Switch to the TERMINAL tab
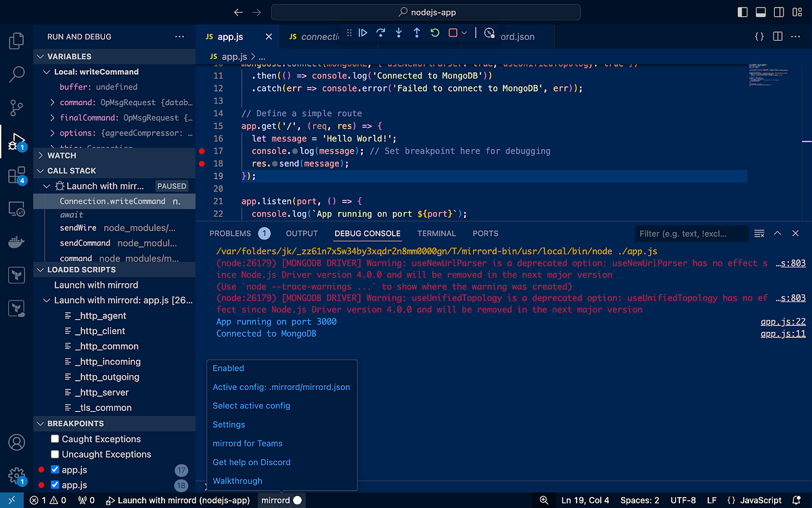Screen dimensions: 812x508 click(436, 233)
